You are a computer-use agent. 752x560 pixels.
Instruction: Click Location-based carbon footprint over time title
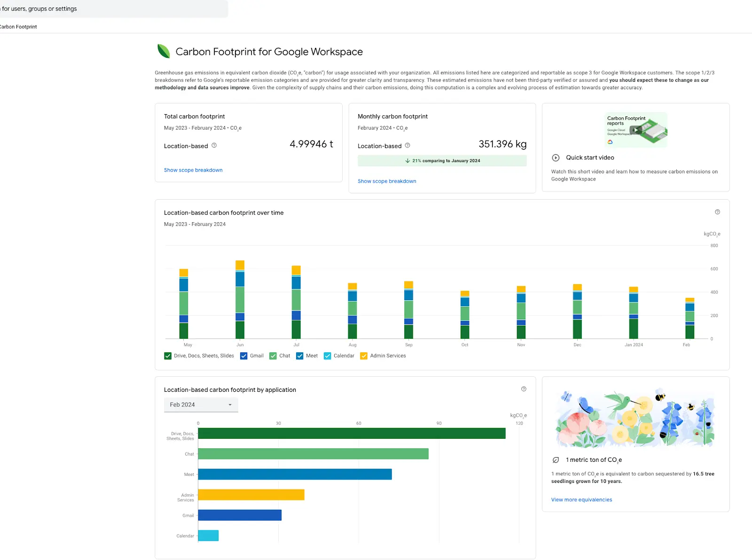coord(224,213)
